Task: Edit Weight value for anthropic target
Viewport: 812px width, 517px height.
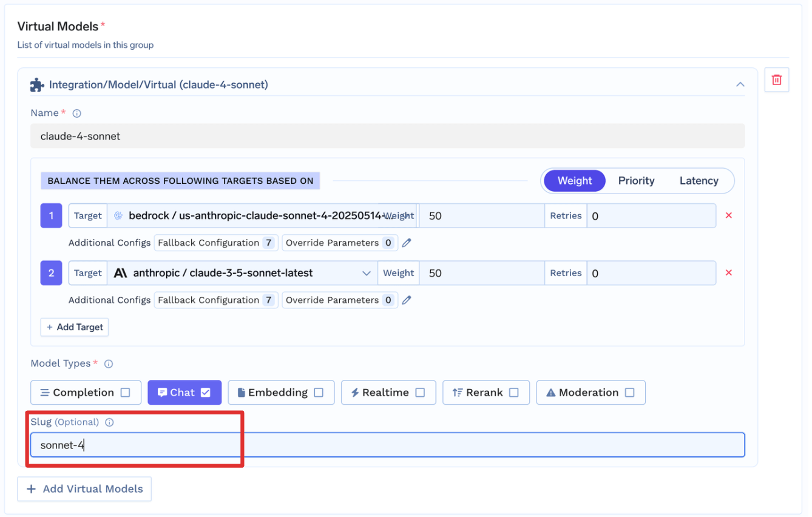Action: (481, 273)
